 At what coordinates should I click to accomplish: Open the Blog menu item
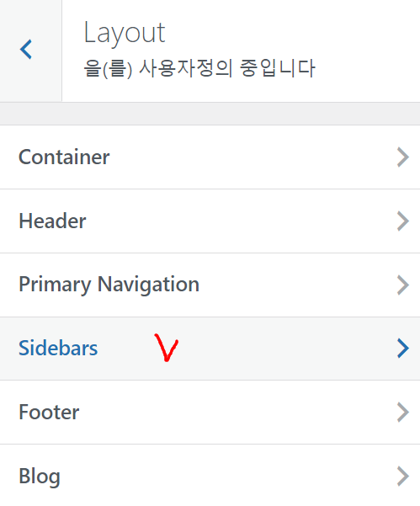pyautogui.click(x=210, y=475)
